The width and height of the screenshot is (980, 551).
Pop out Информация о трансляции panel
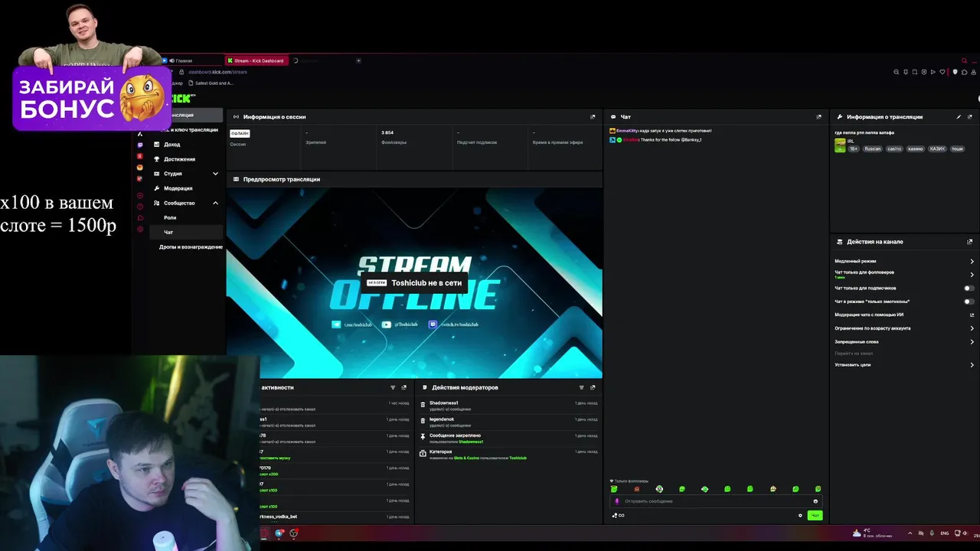(x=970, y=117)
